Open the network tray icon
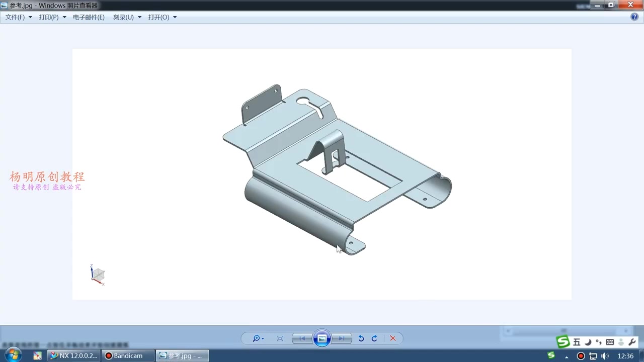Screen dimensions: 644x362 [593, 356]
